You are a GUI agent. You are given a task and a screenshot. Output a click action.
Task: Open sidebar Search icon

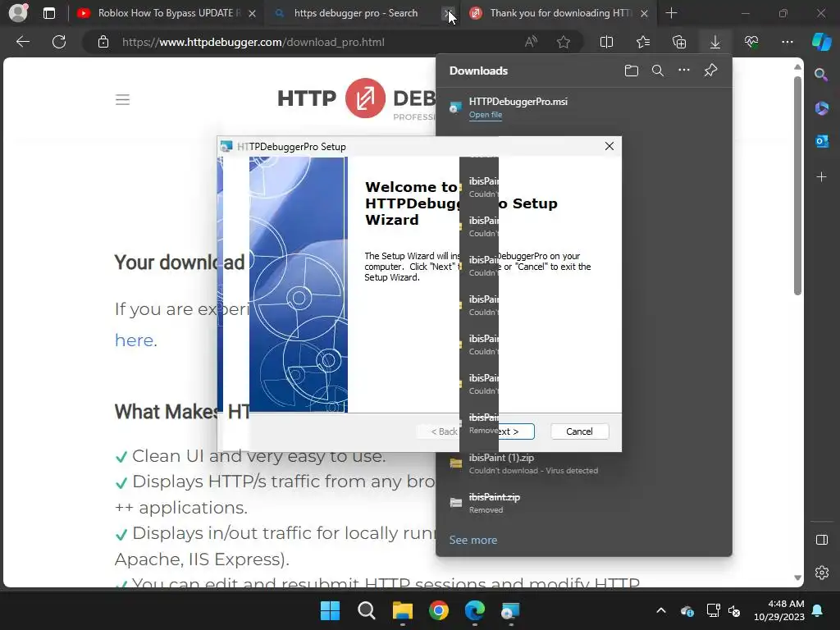[x=821, y=75]
